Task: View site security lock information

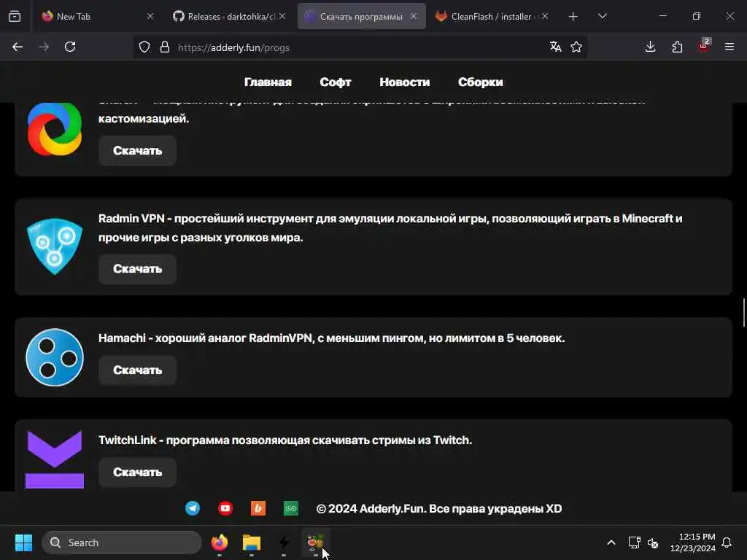Action: 165,47
